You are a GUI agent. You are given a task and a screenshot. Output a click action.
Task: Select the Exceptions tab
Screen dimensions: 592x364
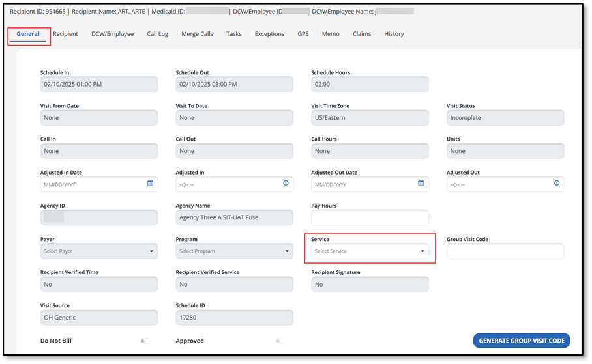pos(269,34)
